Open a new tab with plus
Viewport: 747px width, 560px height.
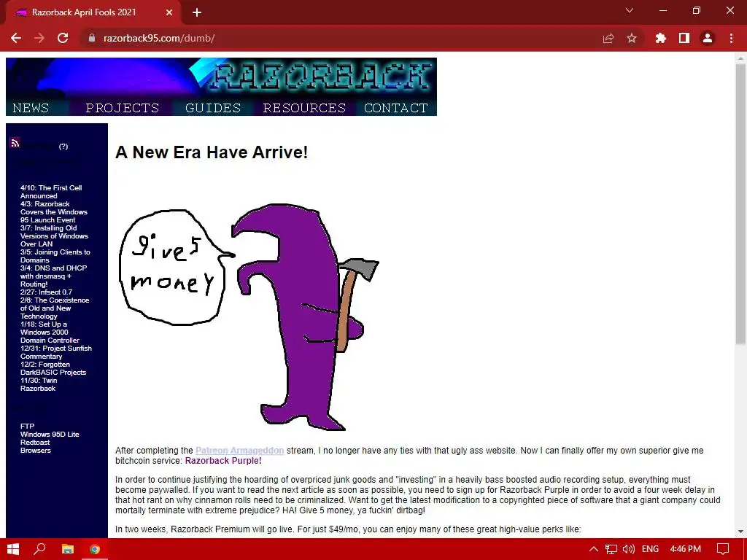click(197, 12)
